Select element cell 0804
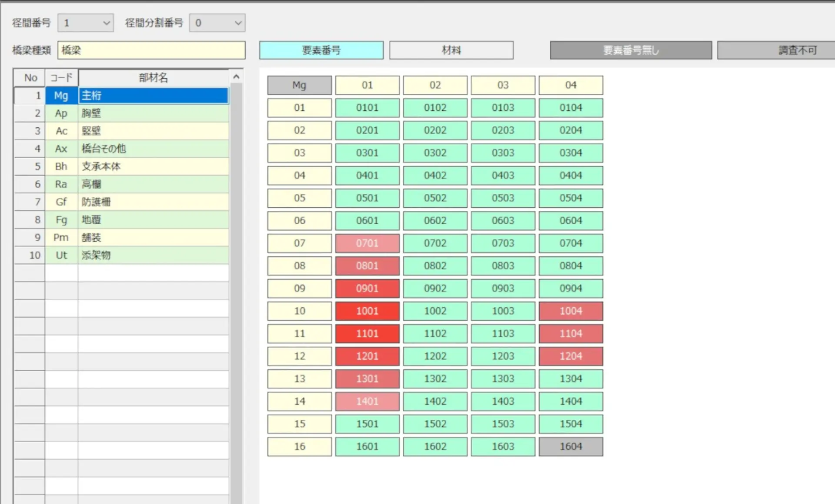This screenshot has height=504, width=835. coord(571,266)
